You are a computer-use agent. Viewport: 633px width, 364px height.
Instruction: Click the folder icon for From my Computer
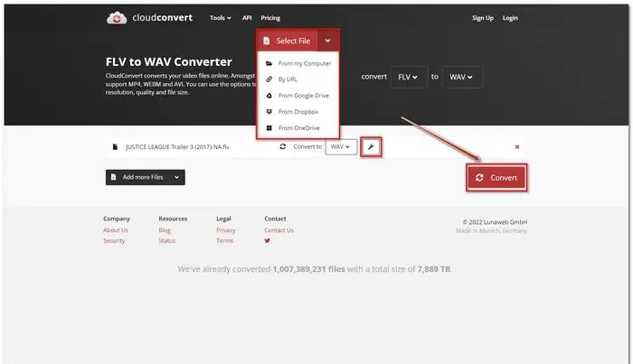(269, 63)
